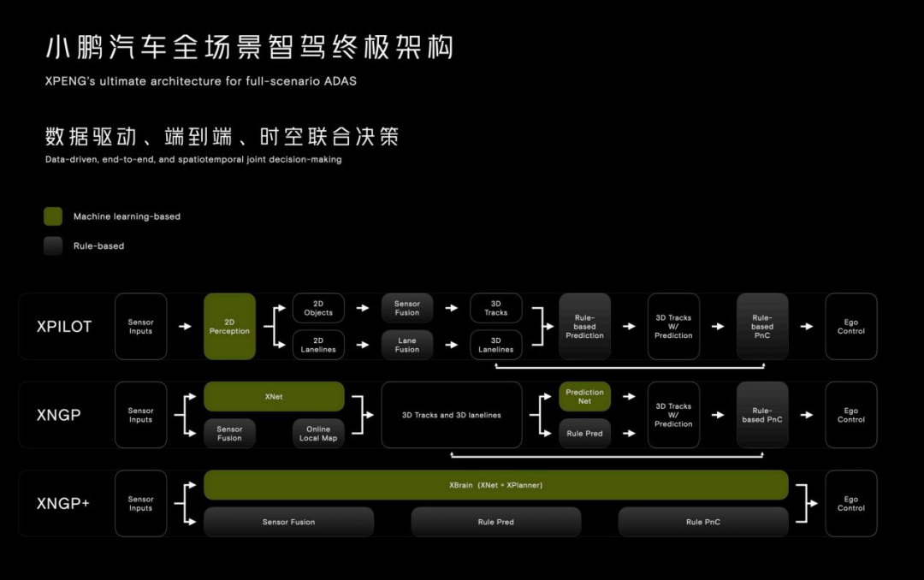Select the 'XPENG's ultimate architecture' subtitle

[201, 81]
